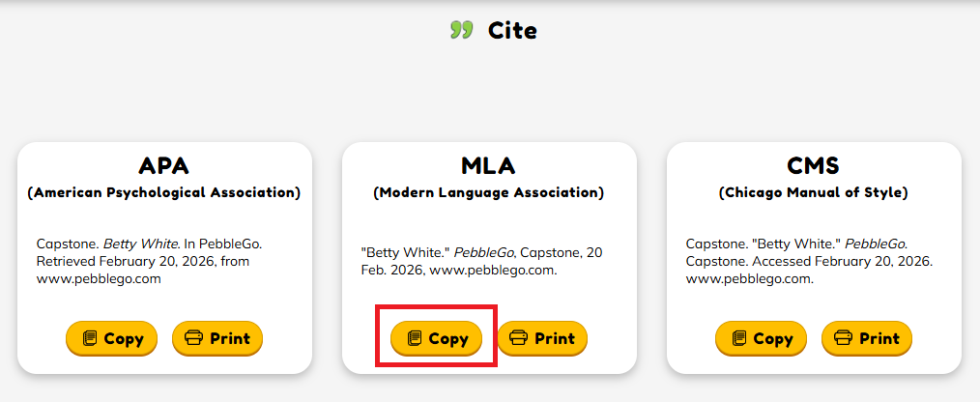The height and width of the screenshot is (402, 980).
Task: Copy the Chicago Manual of Style citation
Action: tap(761, 338)
